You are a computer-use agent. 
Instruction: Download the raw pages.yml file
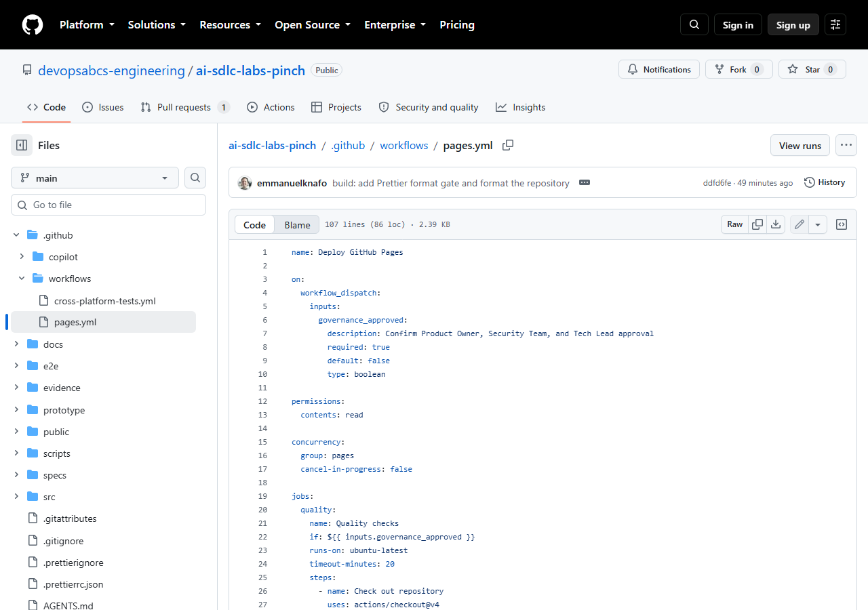point(776,224)
